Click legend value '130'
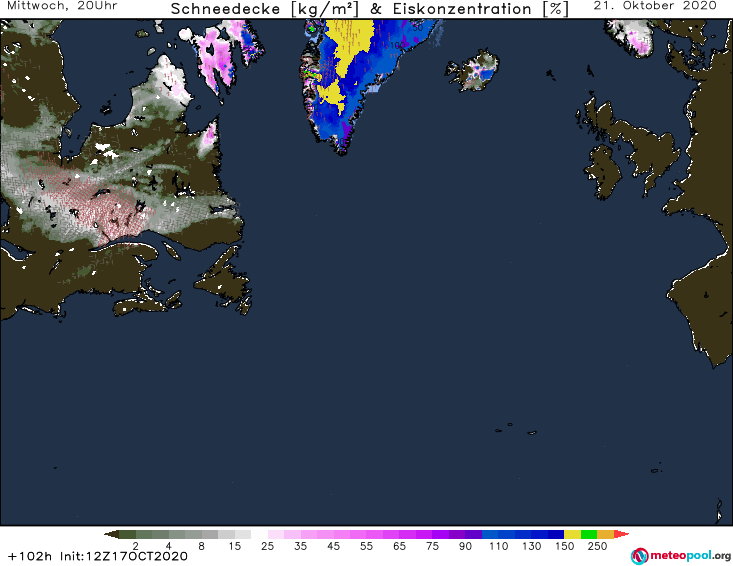Viewport: 733px width, 566px height. pyautogui.click(x=532, y=546)
